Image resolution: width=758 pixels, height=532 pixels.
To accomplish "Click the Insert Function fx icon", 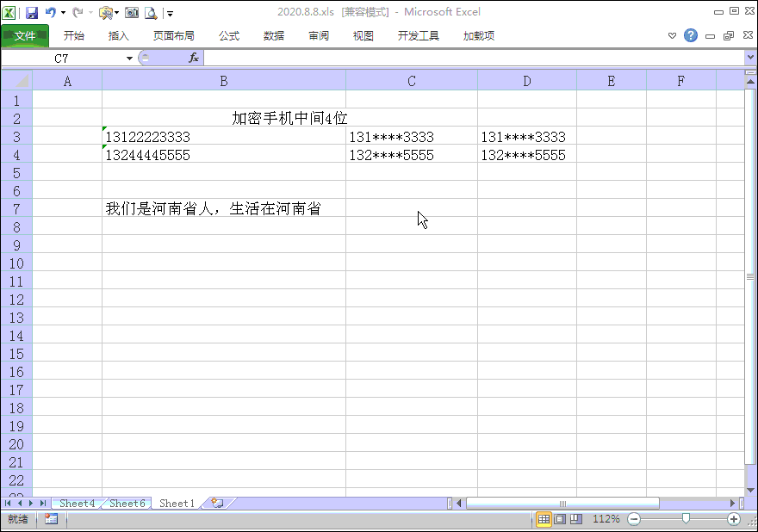I will pos(193,58).
